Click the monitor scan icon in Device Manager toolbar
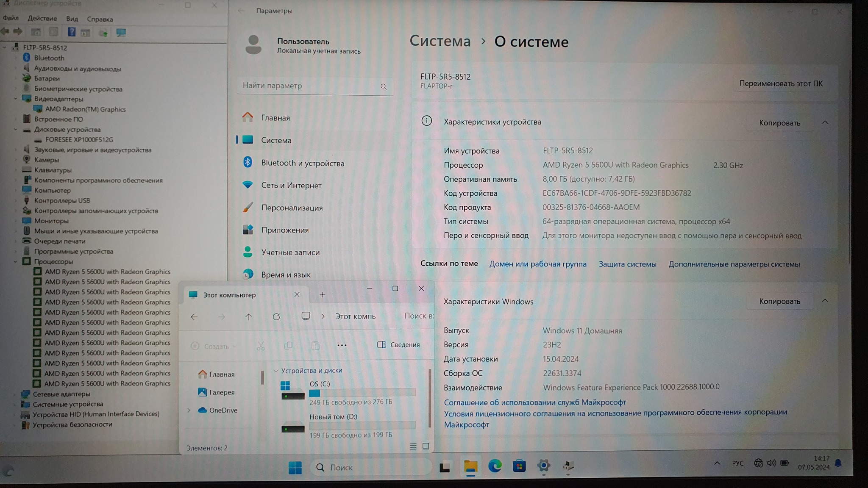This screenshot has width=868, height=488. pyautogui.click(x=121, y=32)
